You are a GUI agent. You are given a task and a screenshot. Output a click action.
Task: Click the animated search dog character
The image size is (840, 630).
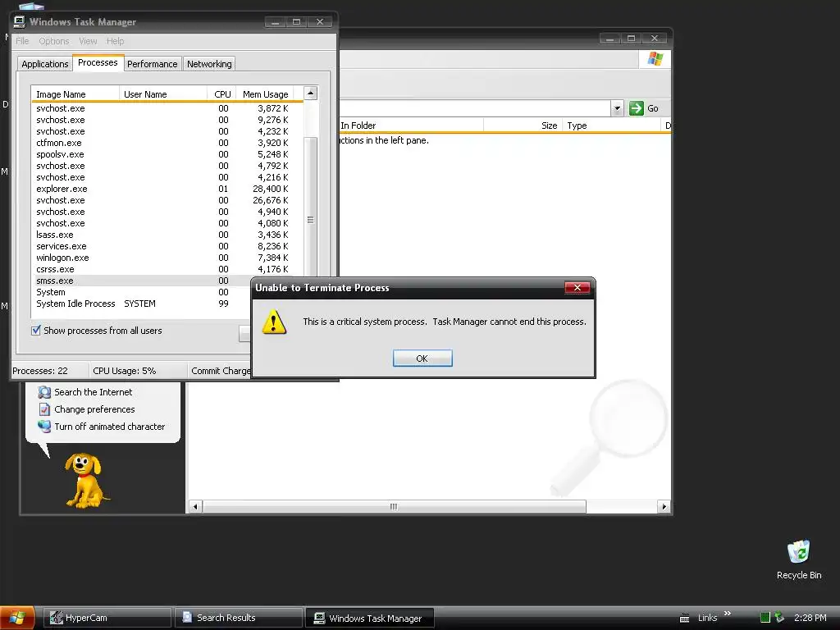(x=85, y=481)
